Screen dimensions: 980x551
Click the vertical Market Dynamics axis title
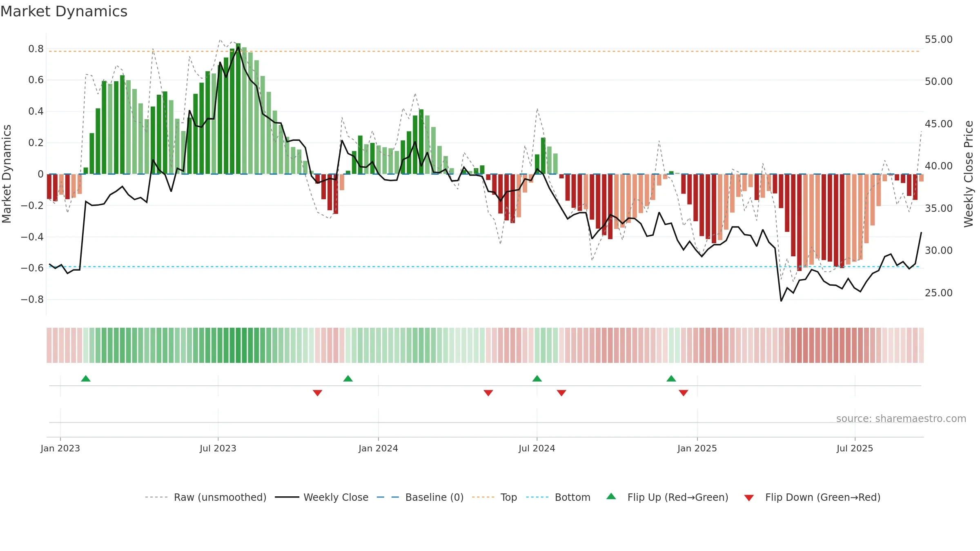[7, 174]
